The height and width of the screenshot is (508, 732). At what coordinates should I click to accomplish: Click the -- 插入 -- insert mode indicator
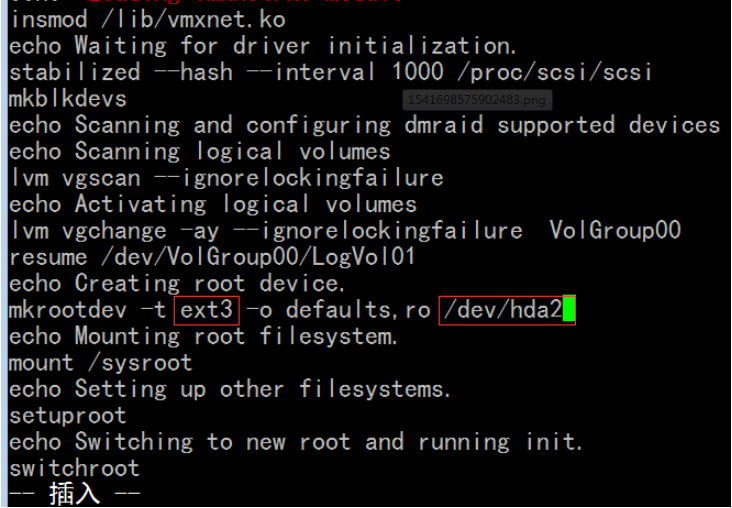click(75, 494)
